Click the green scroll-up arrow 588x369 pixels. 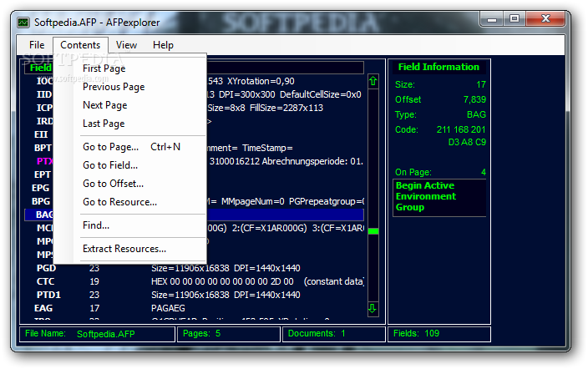point(373,81)
